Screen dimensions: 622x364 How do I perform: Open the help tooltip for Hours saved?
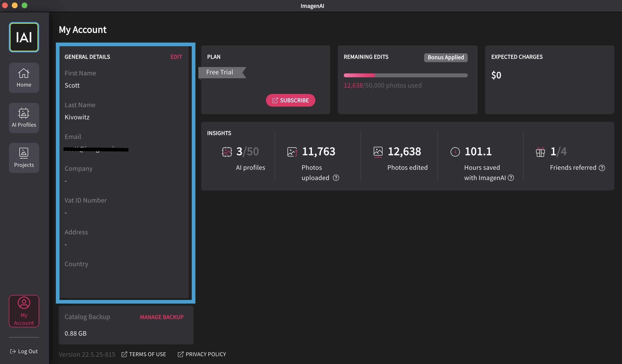coord(511,178)
